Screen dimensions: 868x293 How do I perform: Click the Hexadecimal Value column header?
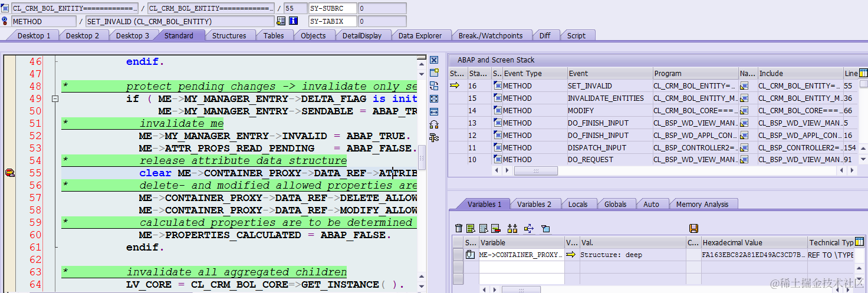(x=754, y=242)
